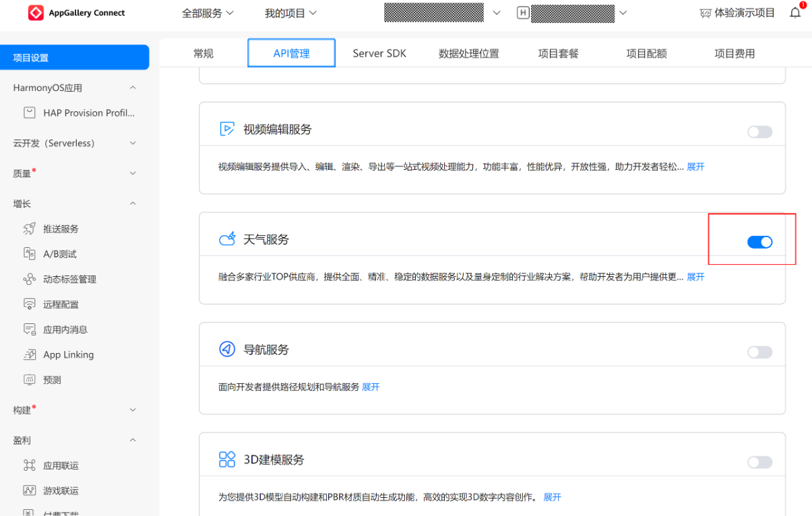Viewport: 812px width, 516px height.
Task: Open the 项目费用 tab
Action: click(x=735, y=53)
